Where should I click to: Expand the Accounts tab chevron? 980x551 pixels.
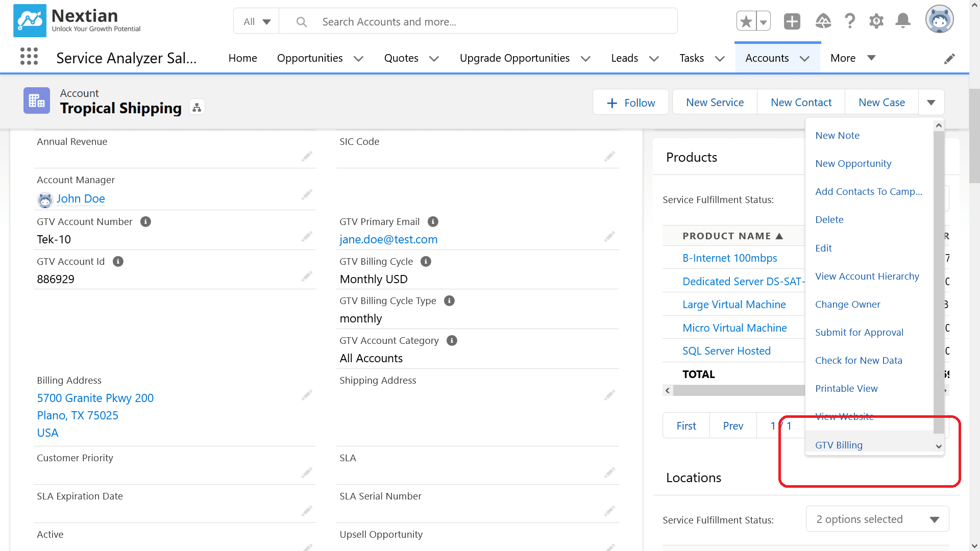805,59
